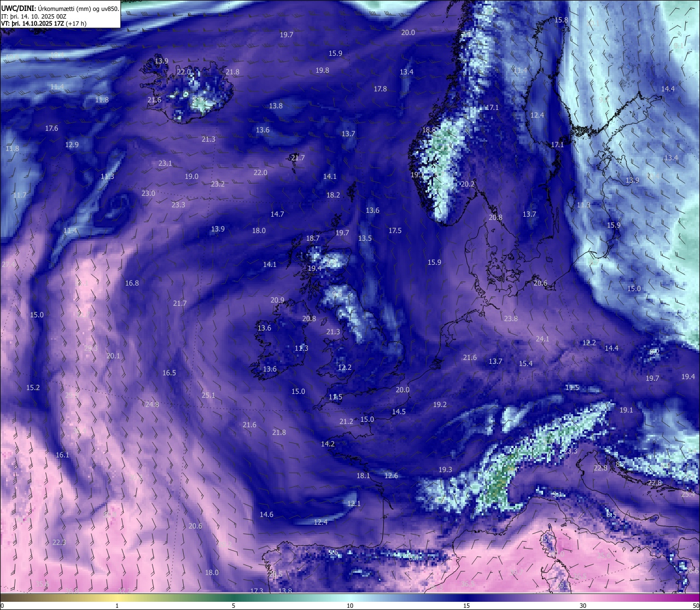Click the 30 tick on the color scale
Viewport: 700px width, 610px height.
click(583, 606)
